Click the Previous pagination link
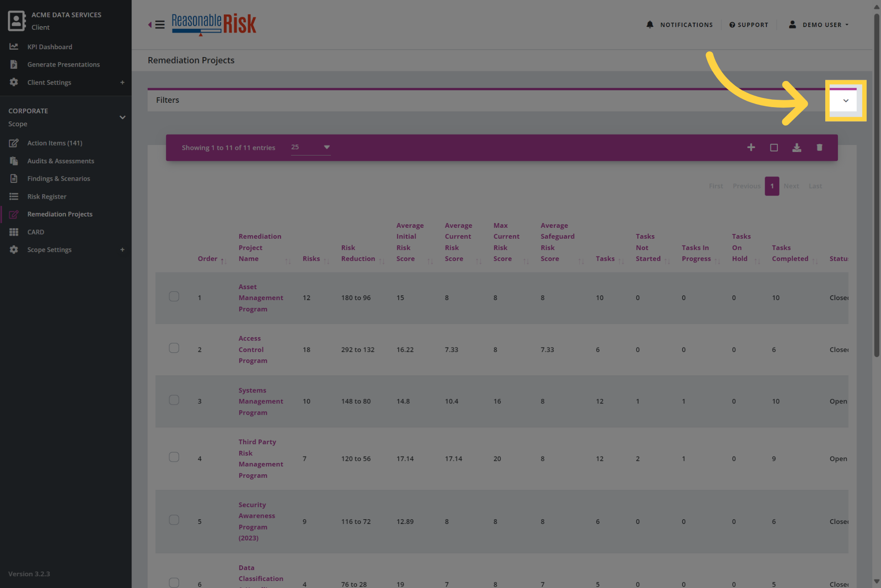Screen dimensions: 881x588 coord(746,186)
